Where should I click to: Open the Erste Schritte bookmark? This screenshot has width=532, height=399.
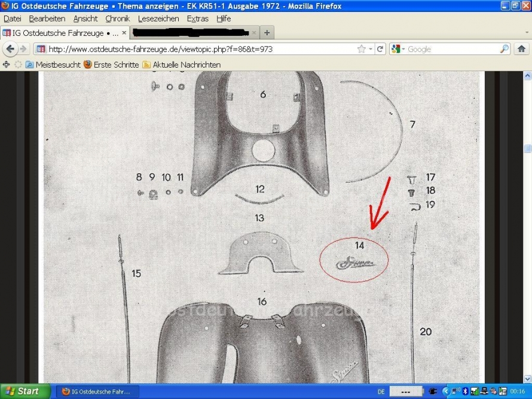point(111,65)
